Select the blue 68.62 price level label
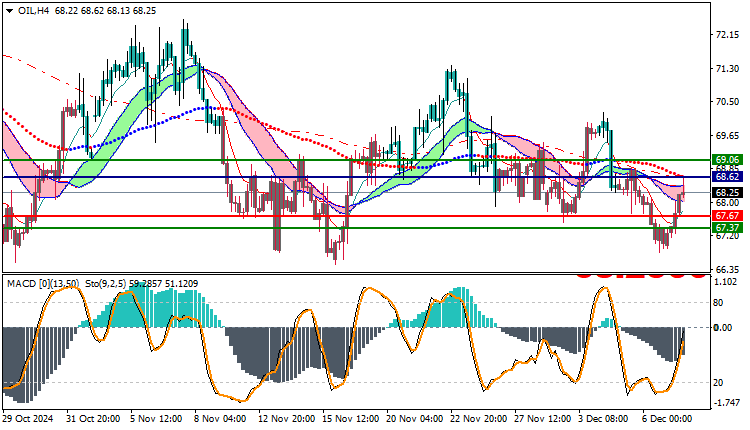 [x=727, y=177]
